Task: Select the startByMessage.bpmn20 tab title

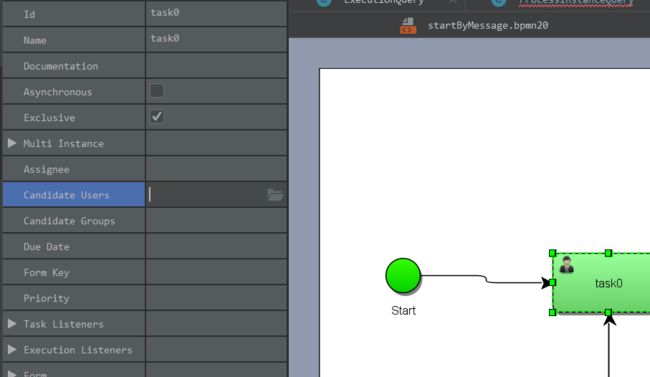Action: (488, 26)
